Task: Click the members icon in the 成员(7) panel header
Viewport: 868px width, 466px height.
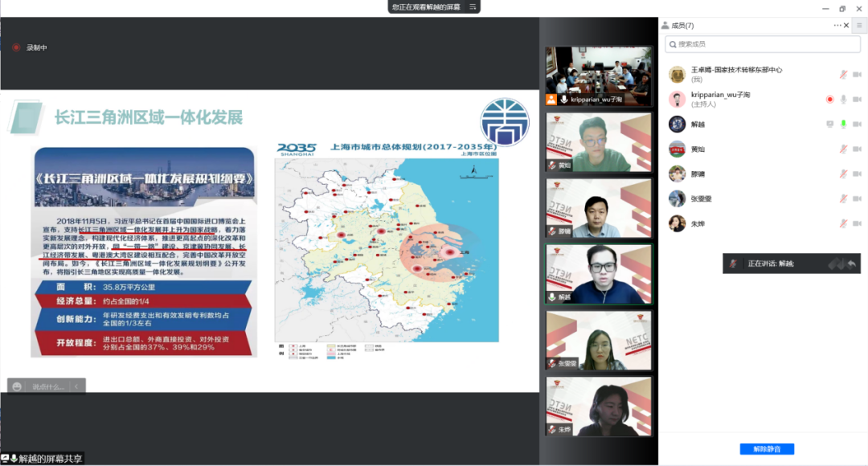Action: click(x=665, y=25)
